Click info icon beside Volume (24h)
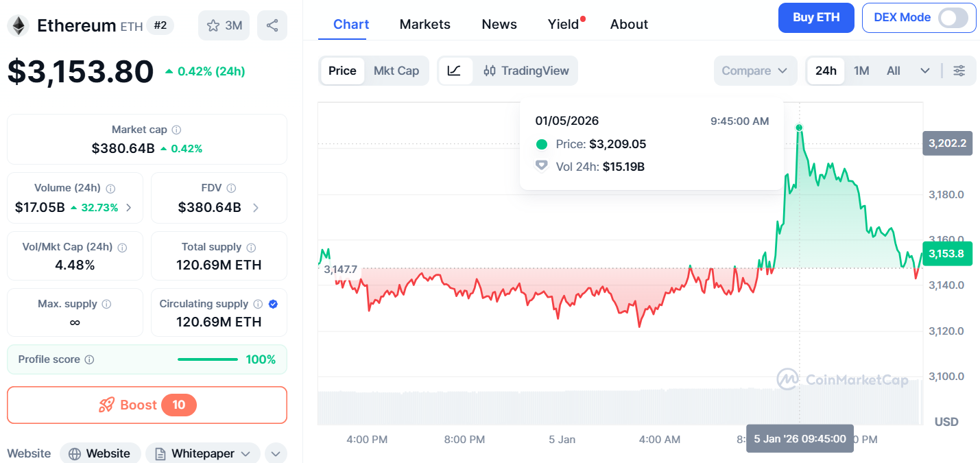The height and width of the screenshot is (463, 980). click(110, 188)
